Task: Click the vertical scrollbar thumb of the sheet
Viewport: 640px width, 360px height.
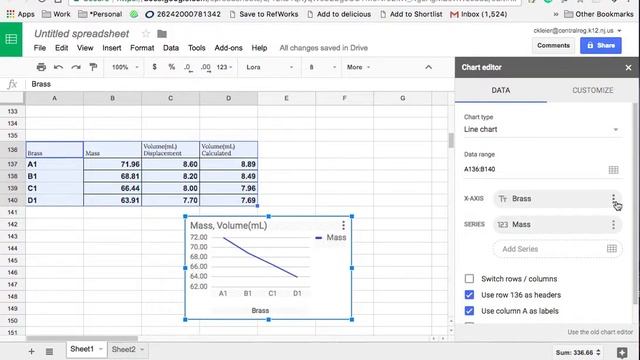Action: point(451,140)
